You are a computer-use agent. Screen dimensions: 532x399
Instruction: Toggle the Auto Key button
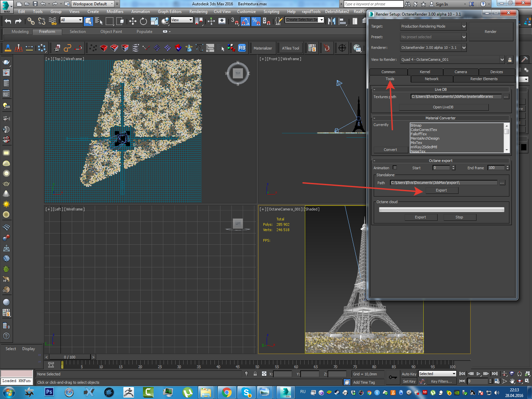click(x=409, y=374)
